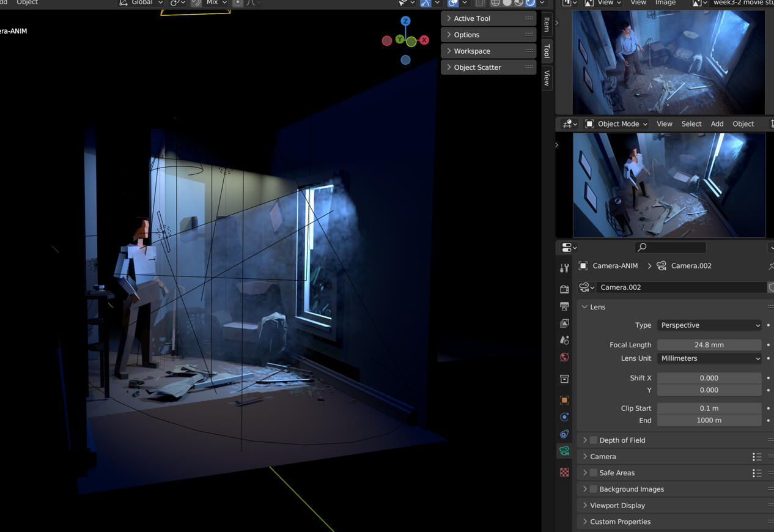Open the Add menu in viewport header
The image size is (774, 532).
click(717, 124)
